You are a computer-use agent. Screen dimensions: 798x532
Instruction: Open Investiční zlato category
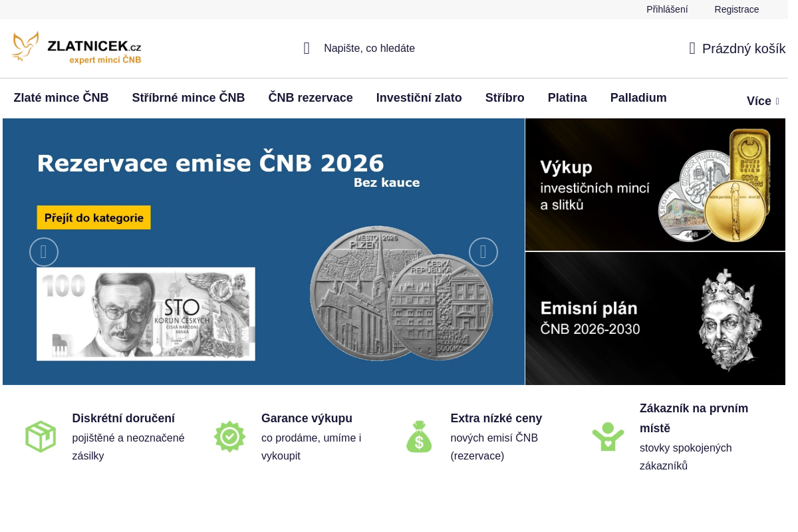click(x=419, y=98)
